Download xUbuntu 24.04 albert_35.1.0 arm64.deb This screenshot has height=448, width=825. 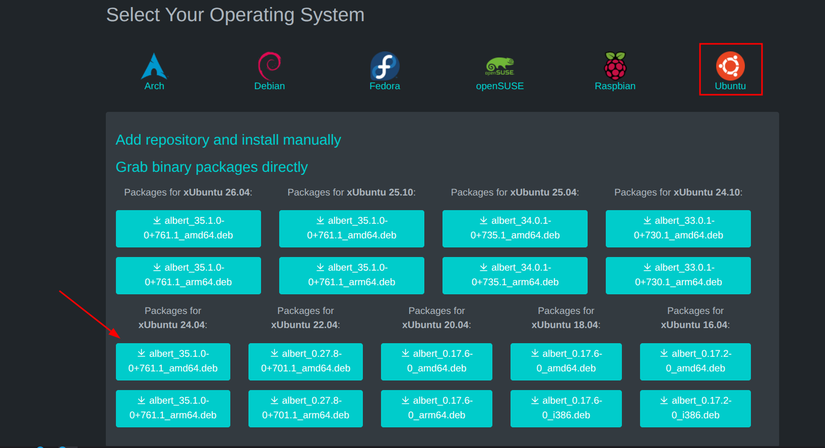point(173,409)
